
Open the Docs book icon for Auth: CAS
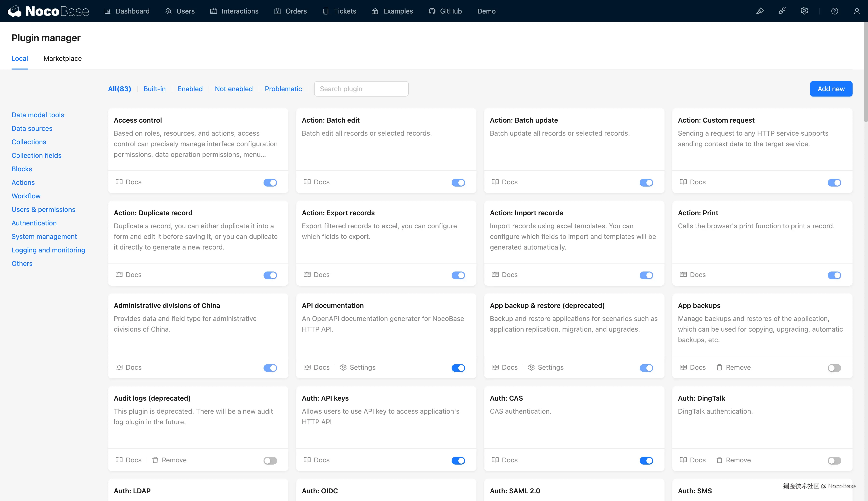tap(495, 460)
